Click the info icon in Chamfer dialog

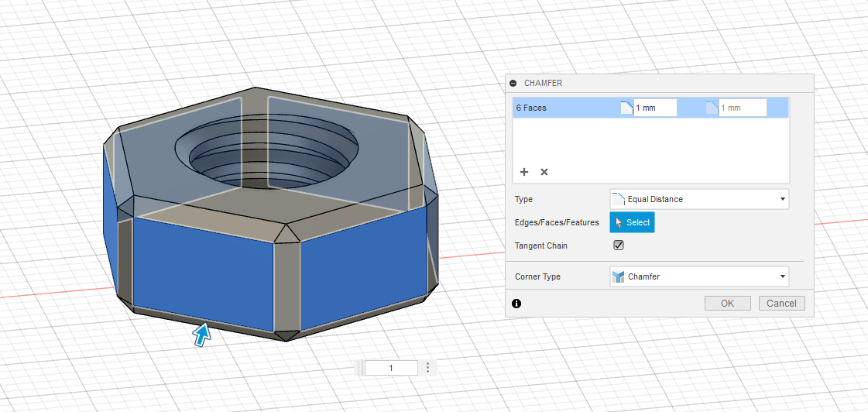[516, 304]
